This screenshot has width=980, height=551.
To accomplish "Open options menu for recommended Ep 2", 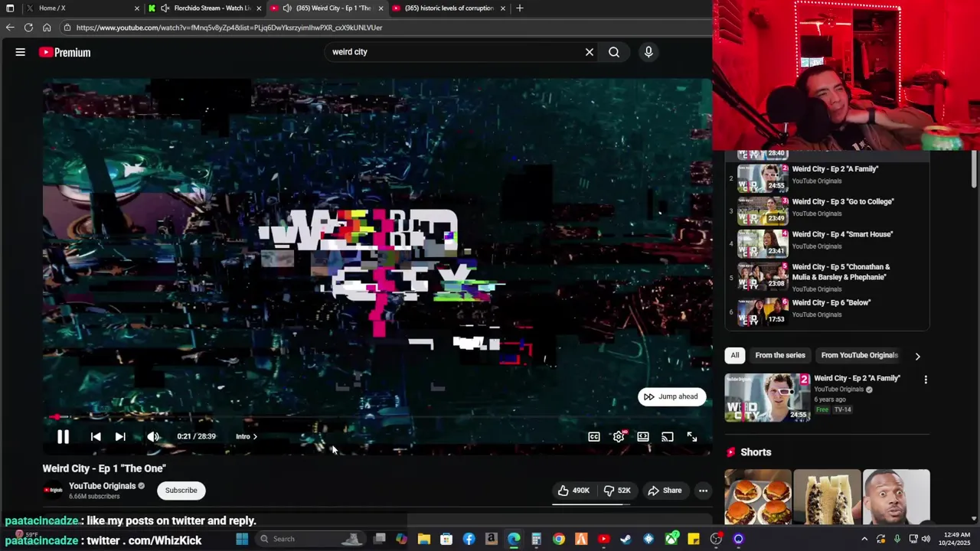I will (x=926, y=380).
